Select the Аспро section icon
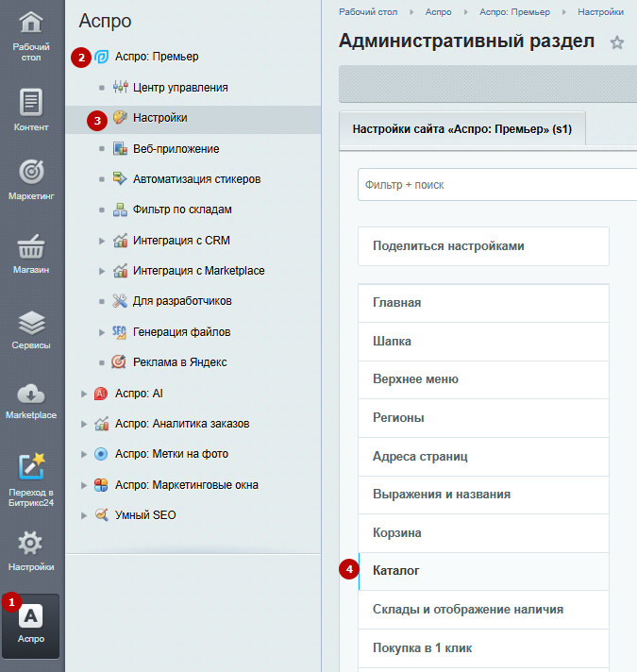Image resolution: width=637 pixels, height=672 pixels. point(31,616)
